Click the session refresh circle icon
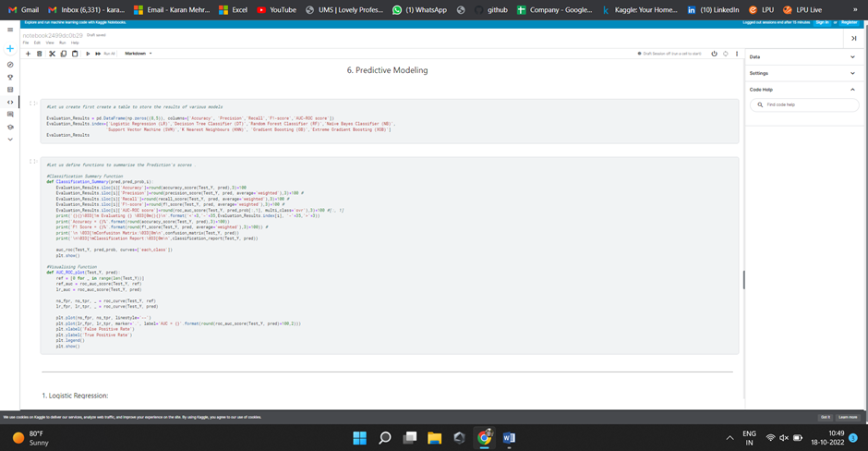This screenshot has height=451, width=868. (x=726, y=54)
